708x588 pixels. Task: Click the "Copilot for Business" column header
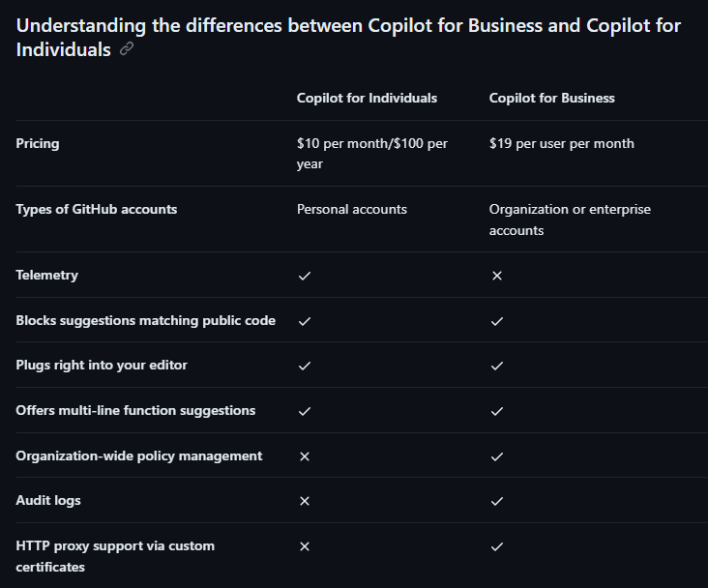tap(551, 98)
